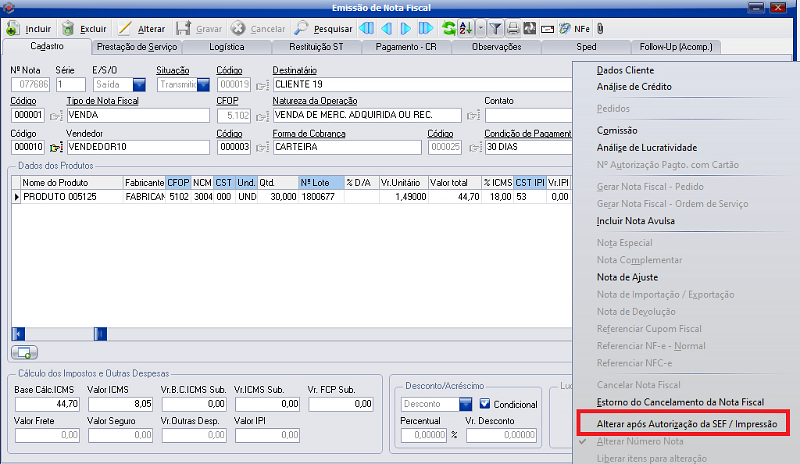Screen dimensions: 800x464
Task: Open the E/S/O Saída dropdown
Action: click(139, 85)
